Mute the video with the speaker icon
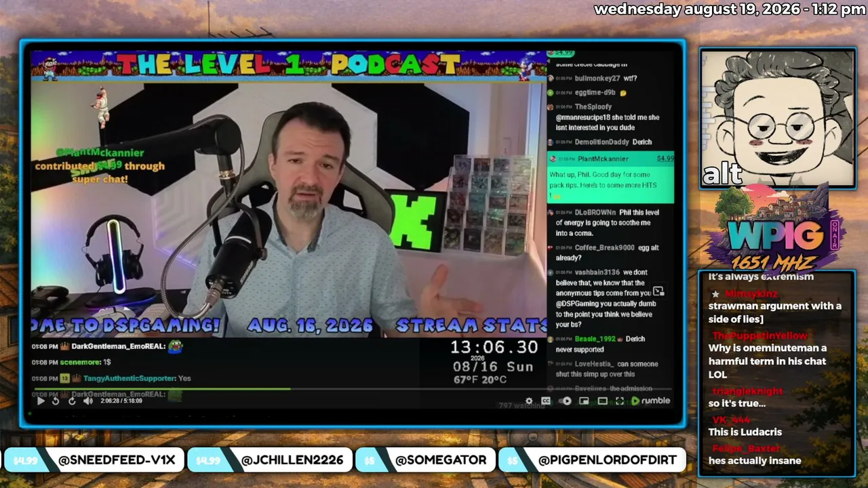This screenshot has height=488, width=868. click(x=88, y=401)
